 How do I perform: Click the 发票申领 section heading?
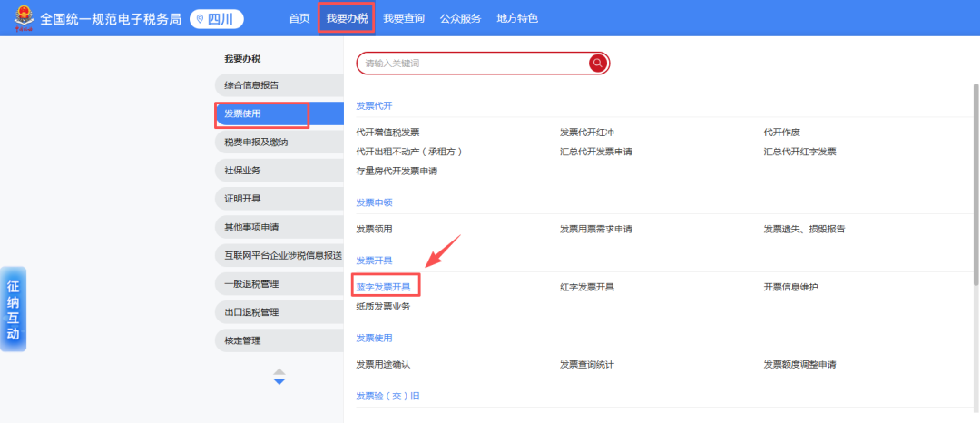(374, 202)
